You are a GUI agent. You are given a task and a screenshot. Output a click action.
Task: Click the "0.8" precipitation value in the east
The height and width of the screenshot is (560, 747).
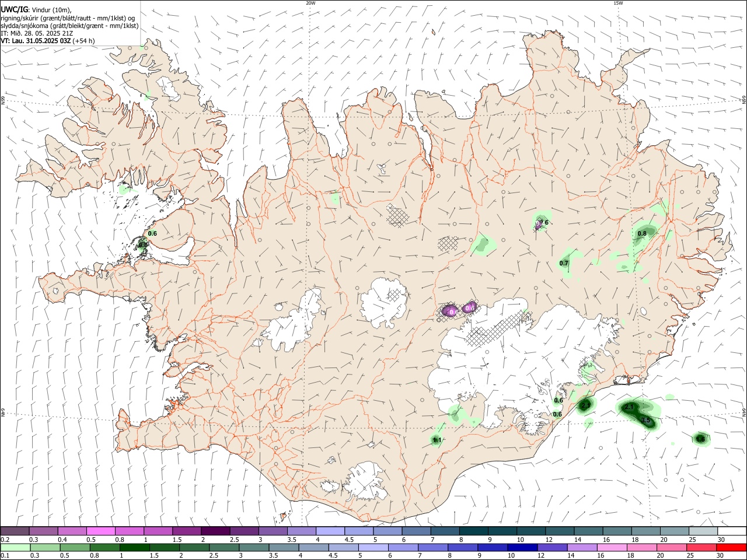tap(642, 233)
